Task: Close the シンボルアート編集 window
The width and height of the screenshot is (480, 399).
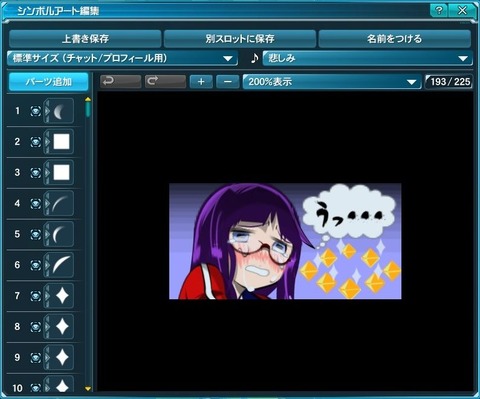Action: pyautogui.click(x=462, y=11)
